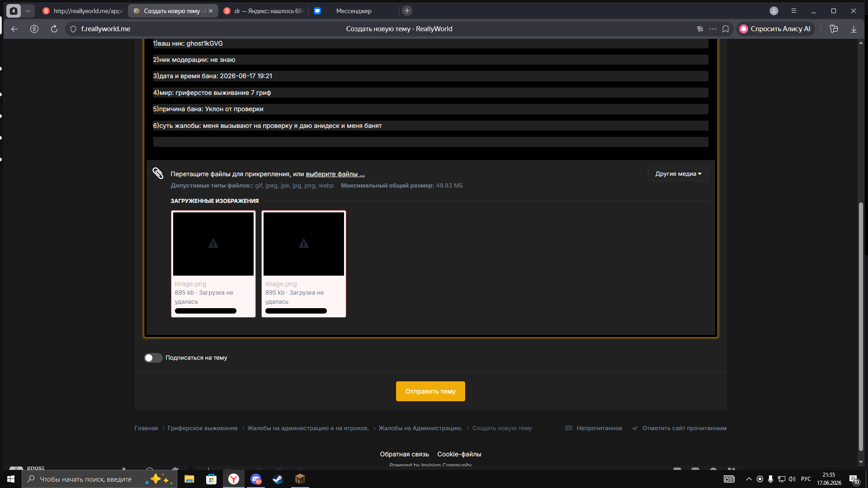Select the second failed image.png thumbnail
868x488 pixels.
point(304,244)
